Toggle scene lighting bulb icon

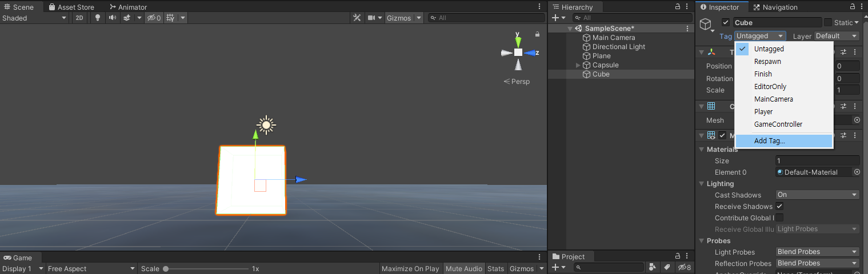(x=97, y=18)
